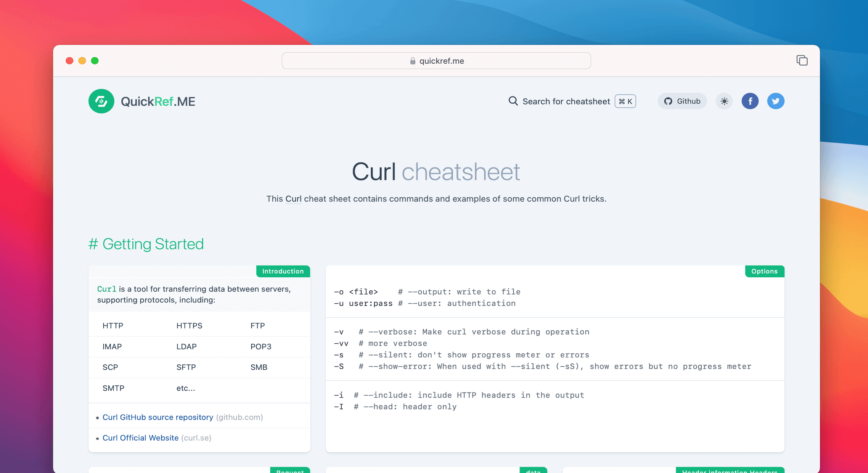
Task: Click the Introduction badge
Action: 283,271
